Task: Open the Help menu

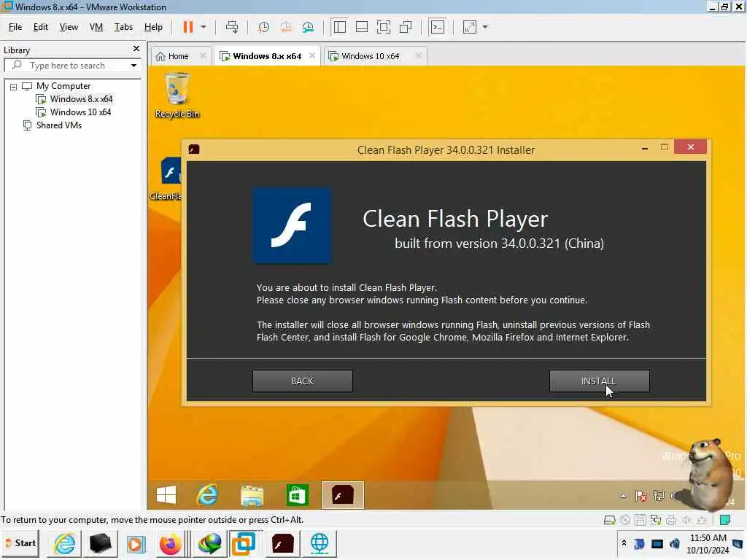Action: click(153, 27)
